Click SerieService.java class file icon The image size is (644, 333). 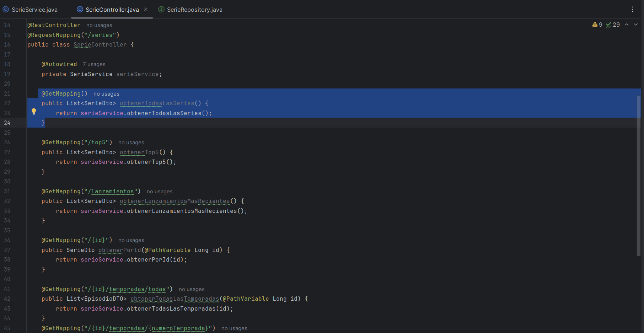click(6, 10)
